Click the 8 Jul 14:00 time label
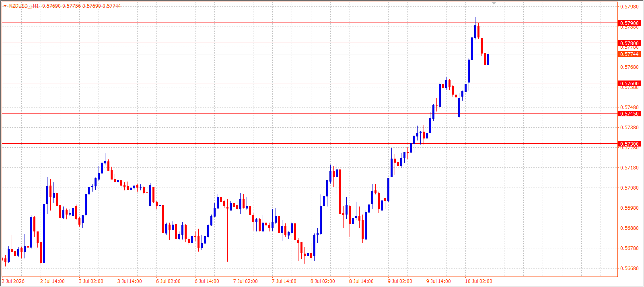Screen dimensions: 644x287 (361, 281)
